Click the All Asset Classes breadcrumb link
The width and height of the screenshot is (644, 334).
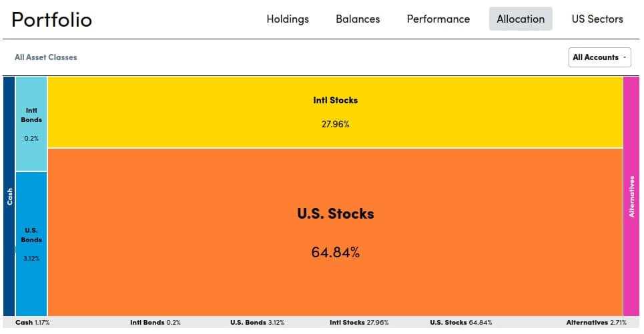tap(45, 57)
